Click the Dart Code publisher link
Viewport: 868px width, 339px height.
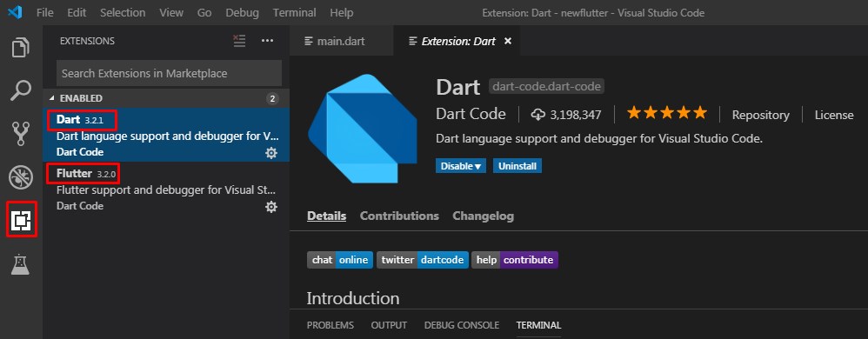(471, 114)
